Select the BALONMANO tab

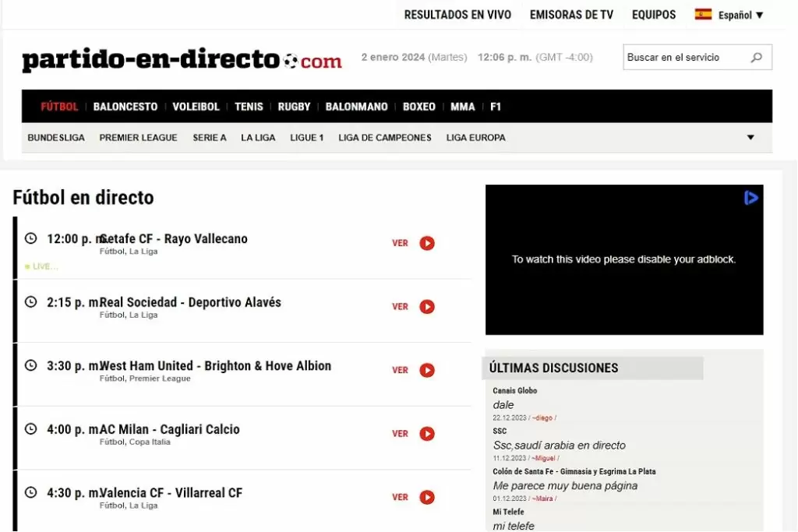pyautogui.click(x=357, y=107)
